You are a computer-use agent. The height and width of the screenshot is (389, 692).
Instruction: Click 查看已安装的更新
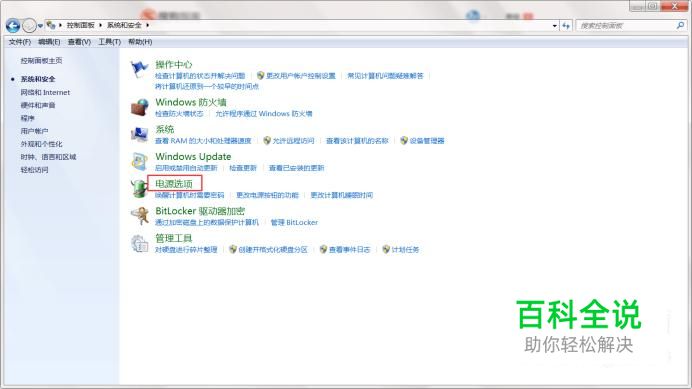click(x=297, y=168)
